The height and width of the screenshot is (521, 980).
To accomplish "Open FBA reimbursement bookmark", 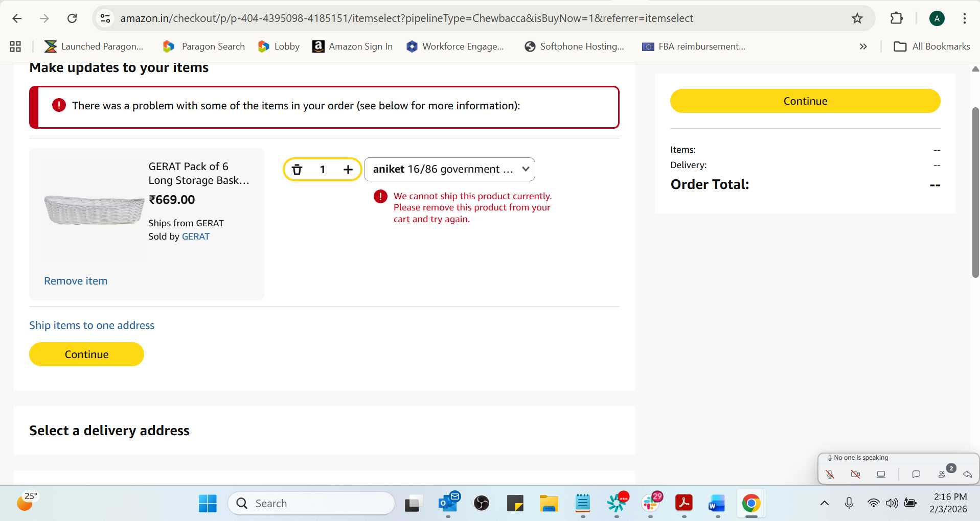I will pyautogui.click(x=694, y=46).
